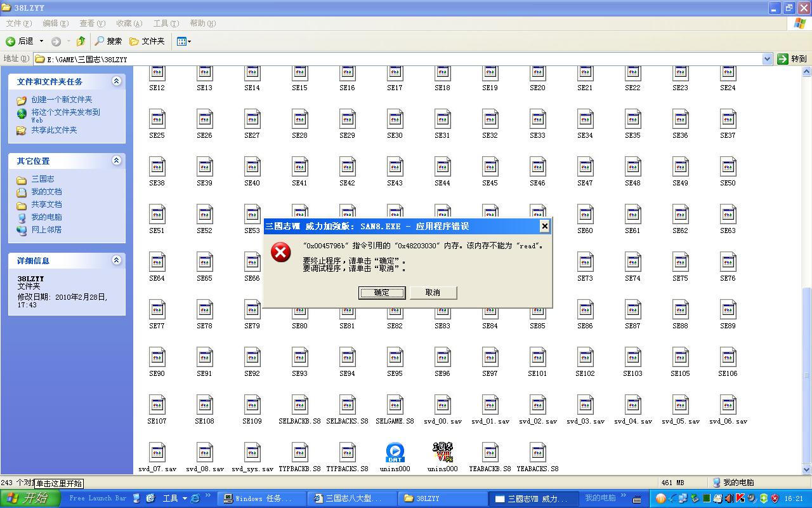Click the 转到 Go button
The width and height of the screenshot is (812, 508).
[x=792, y=59]
